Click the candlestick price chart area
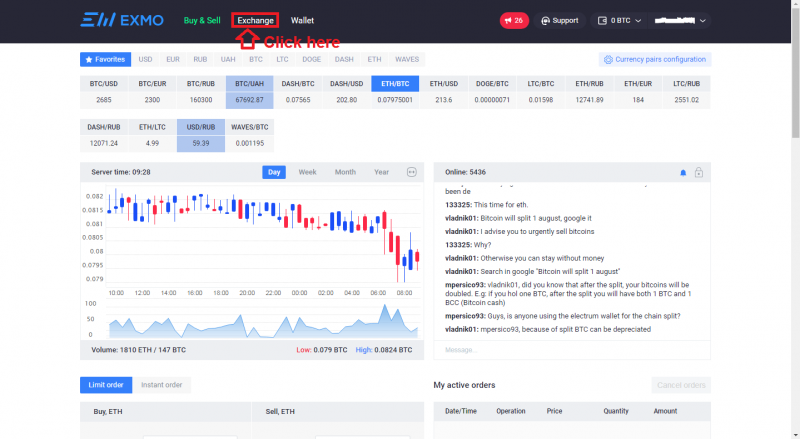The width and height of the screenshot is (800, 439). 263,236
